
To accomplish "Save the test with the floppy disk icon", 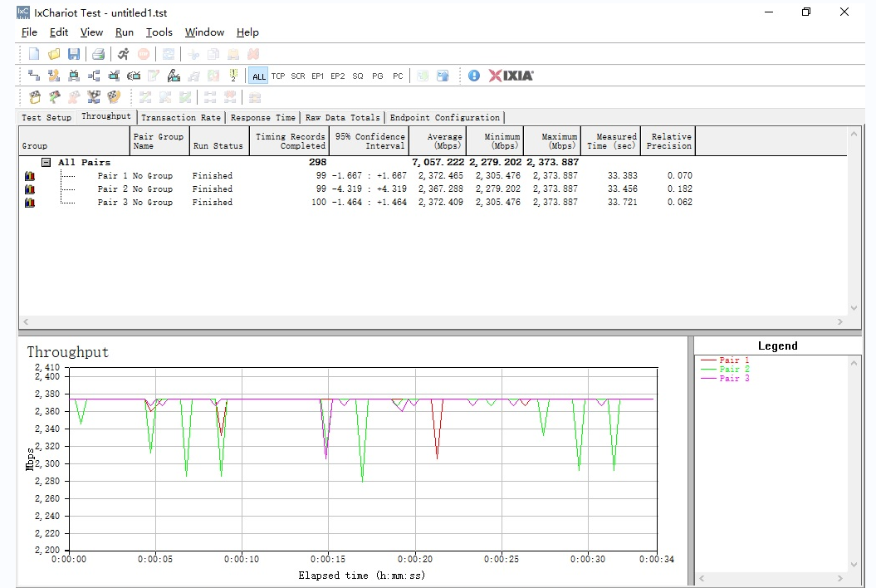I will [x=74, y=54].
